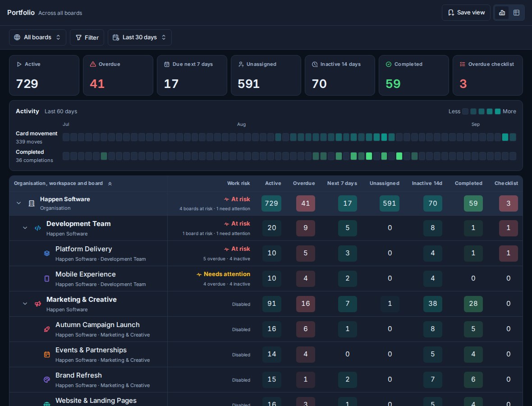The image size is (532, 406).
Task: Sort by the Overdue column header
Action: point(304,183)
